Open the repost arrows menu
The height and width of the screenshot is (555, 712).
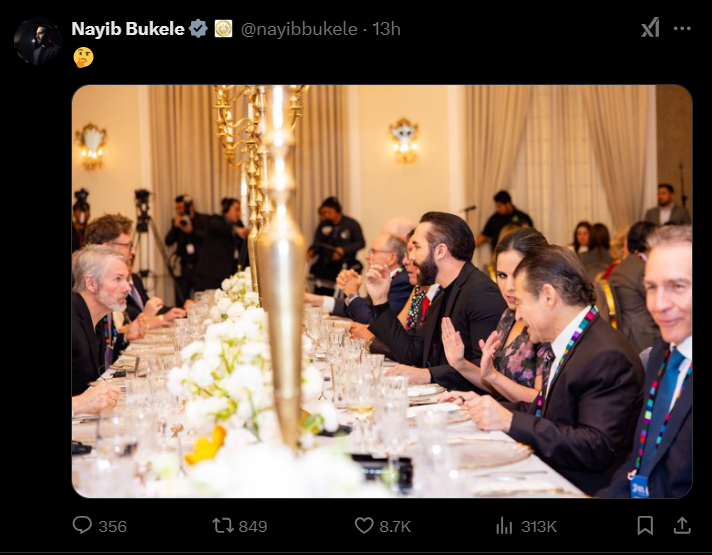(x=222, y=525)
